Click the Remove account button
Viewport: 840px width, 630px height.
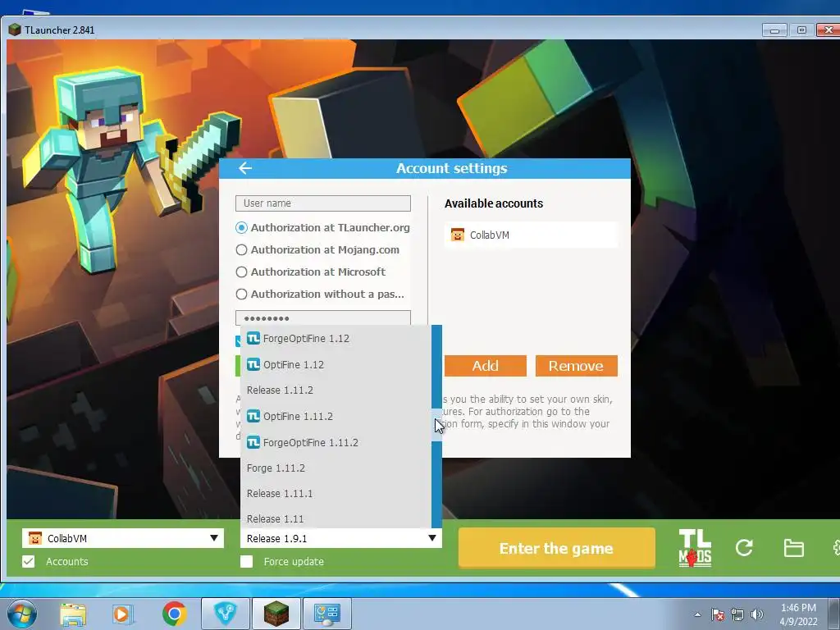pos(577,366)
